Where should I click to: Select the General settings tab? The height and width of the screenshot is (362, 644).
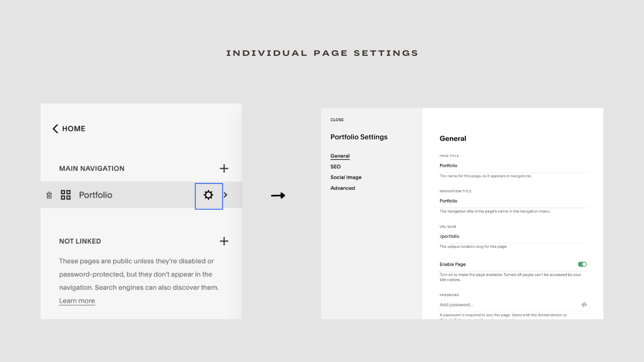click(x=340, y=156)
